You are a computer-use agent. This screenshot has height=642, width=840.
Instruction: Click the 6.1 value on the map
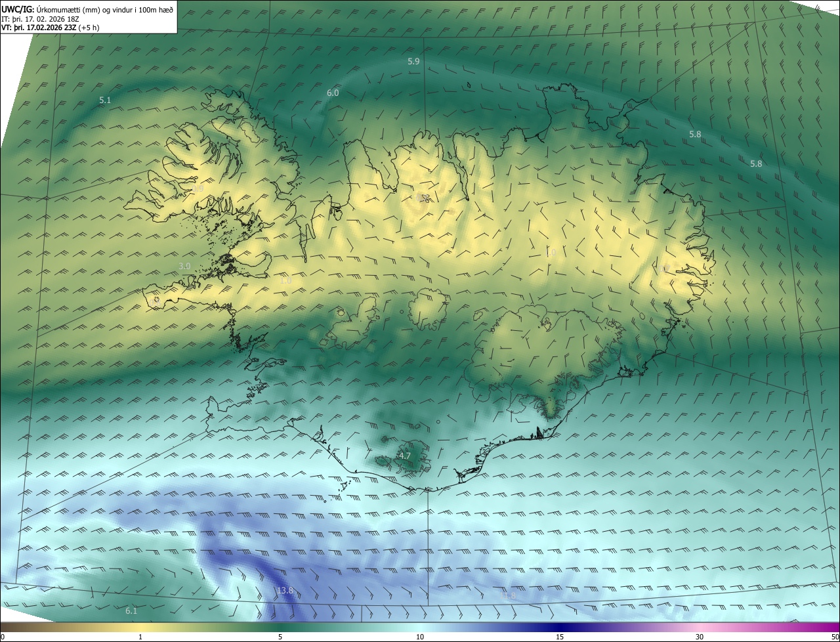pos(131,611)
